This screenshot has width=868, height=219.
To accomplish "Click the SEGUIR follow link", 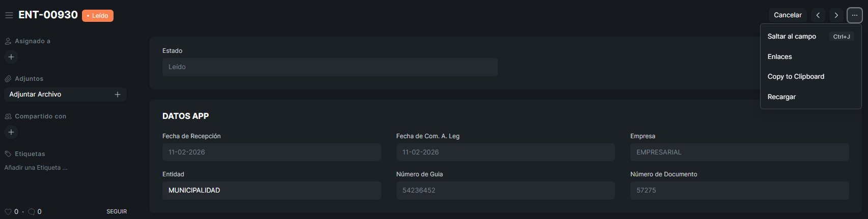I will click(117, 211).
